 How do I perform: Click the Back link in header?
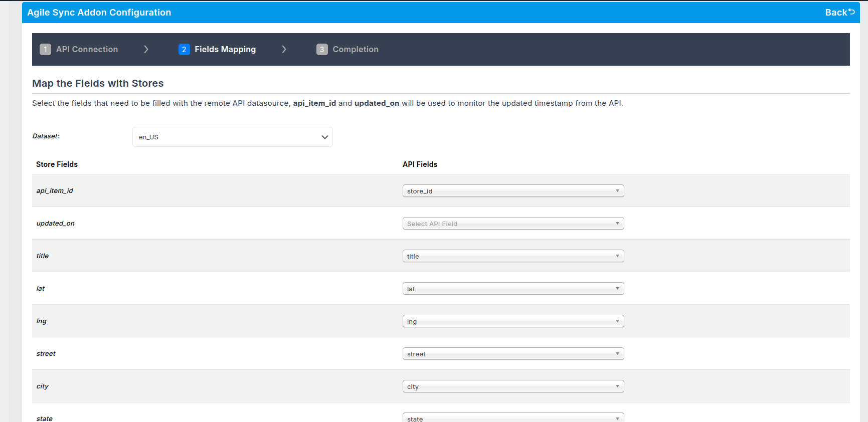pos(839,13)
